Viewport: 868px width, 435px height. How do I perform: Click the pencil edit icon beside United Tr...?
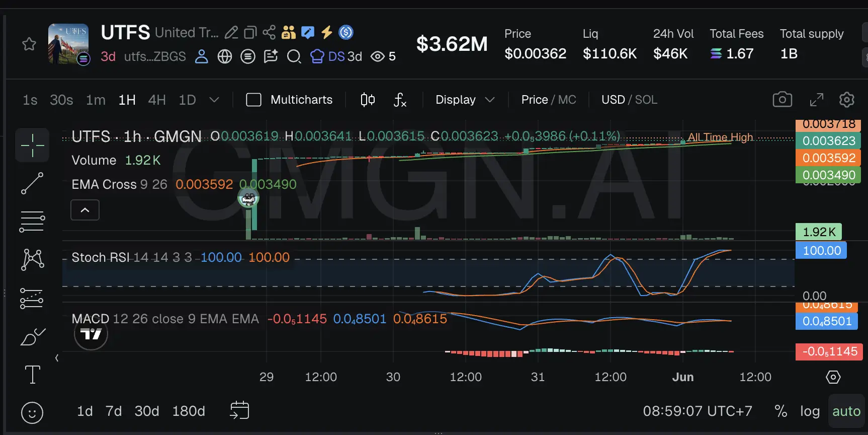click(231, 33)
